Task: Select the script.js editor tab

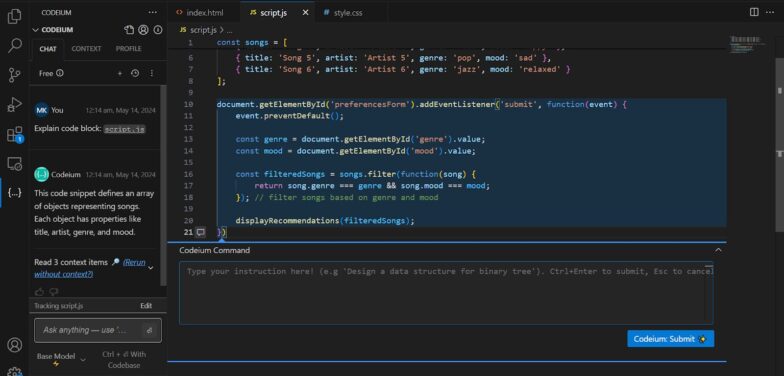Action: click(x=273, y=12)
